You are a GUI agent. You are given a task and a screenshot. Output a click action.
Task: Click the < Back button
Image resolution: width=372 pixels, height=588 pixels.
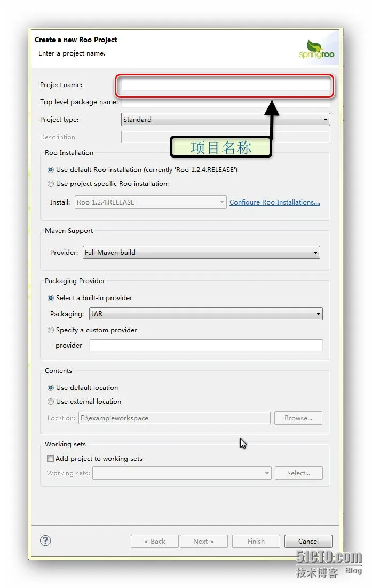(x=155, y=542)
